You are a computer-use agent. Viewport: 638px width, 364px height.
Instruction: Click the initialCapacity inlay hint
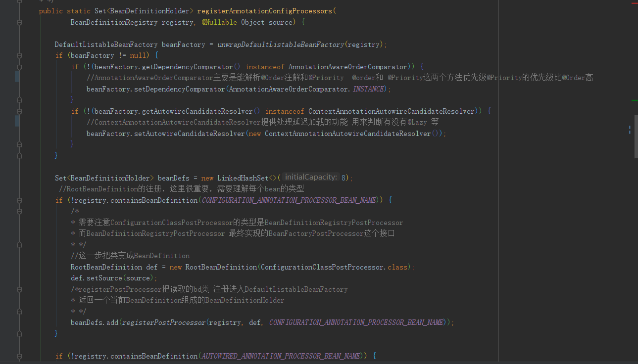click(311, 177)
